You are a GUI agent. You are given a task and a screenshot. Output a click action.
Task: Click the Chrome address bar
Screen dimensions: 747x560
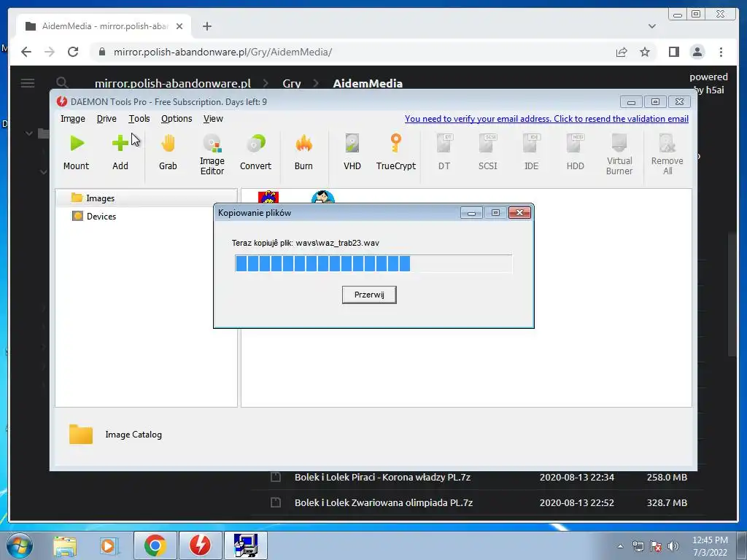(352, 52)
